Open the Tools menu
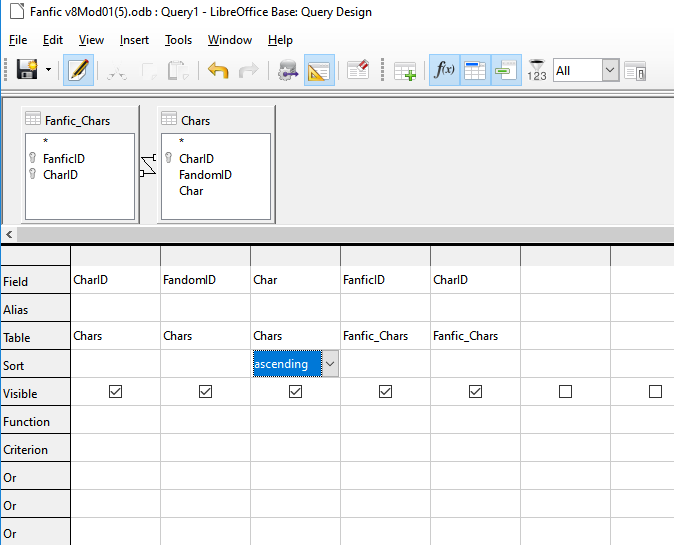This screenshot has height=545, width=674. pyautogui.click(x=178, y=40)
